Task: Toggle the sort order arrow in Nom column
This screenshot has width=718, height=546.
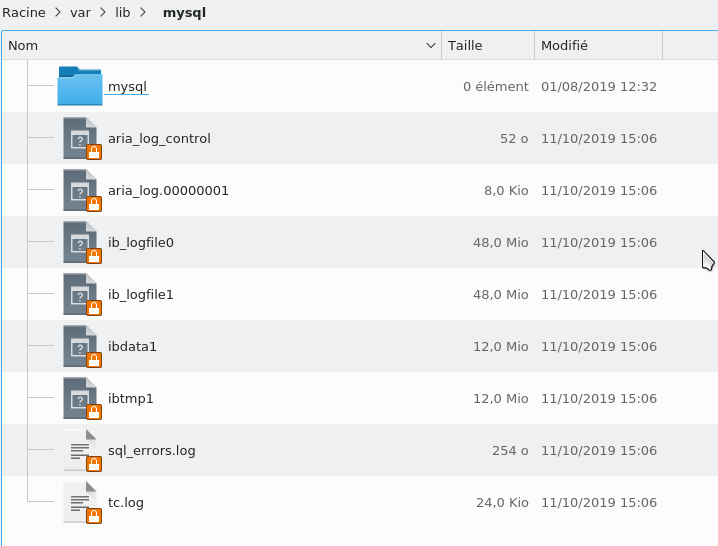Action: 430,45
